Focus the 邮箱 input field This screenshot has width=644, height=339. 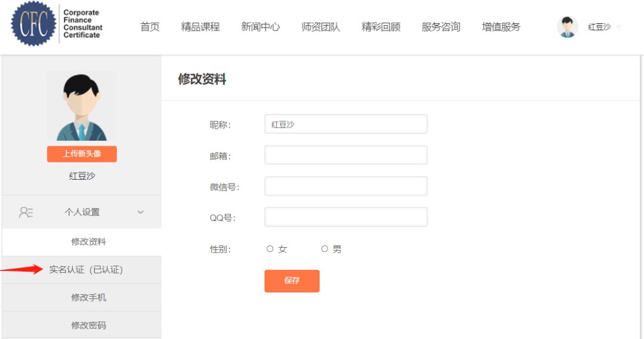coord(346,155)
